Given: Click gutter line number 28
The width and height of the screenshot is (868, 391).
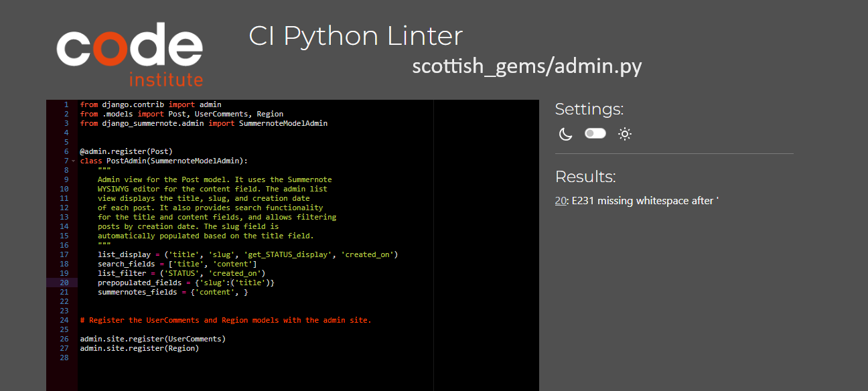Looking at the screenshot, I should coord(64,358).
